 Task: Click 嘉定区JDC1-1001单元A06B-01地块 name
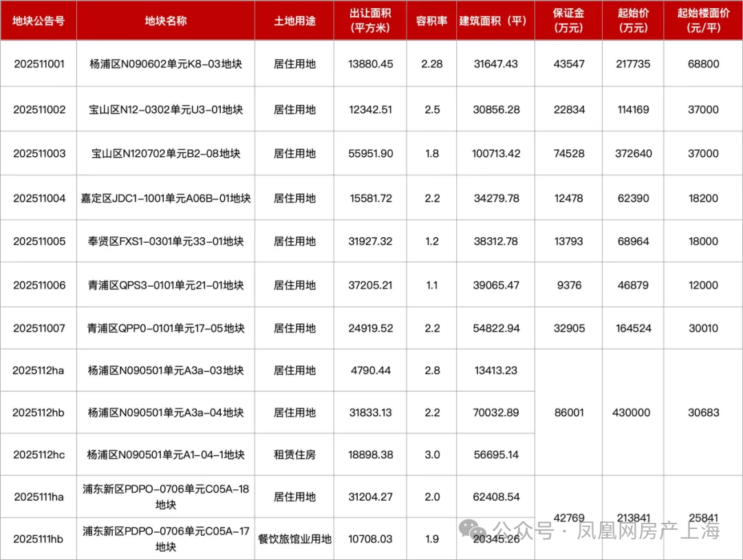[x=166, y=198]
